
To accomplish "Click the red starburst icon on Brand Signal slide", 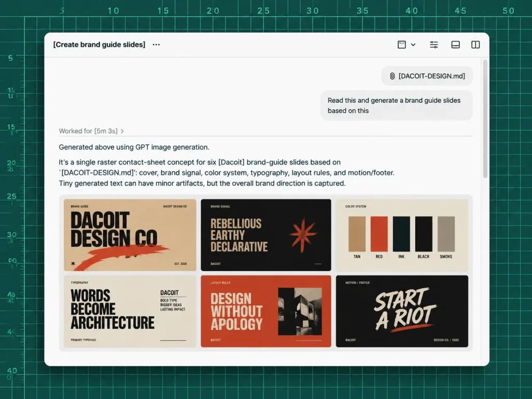I will tap(303, 235).
